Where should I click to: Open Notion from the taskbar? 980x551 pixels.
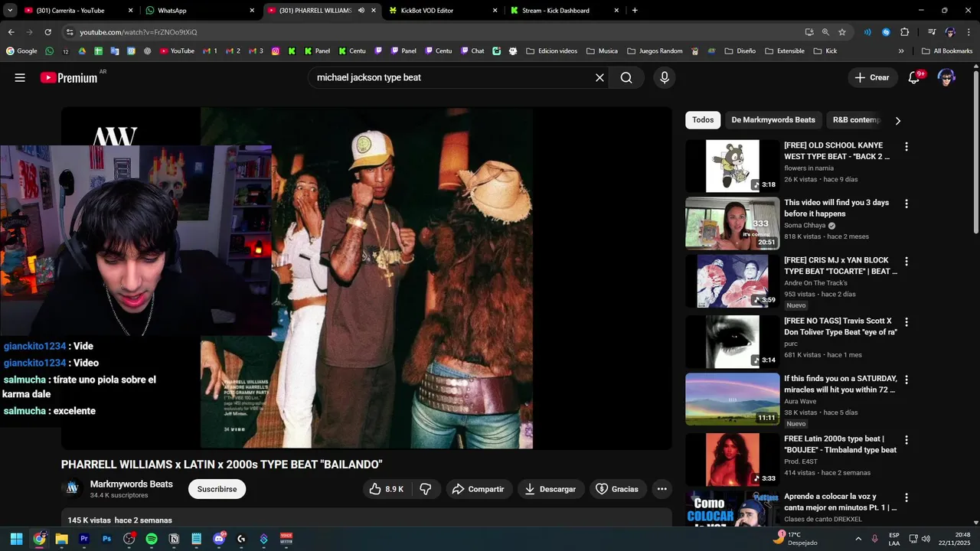tap(174, 539)
